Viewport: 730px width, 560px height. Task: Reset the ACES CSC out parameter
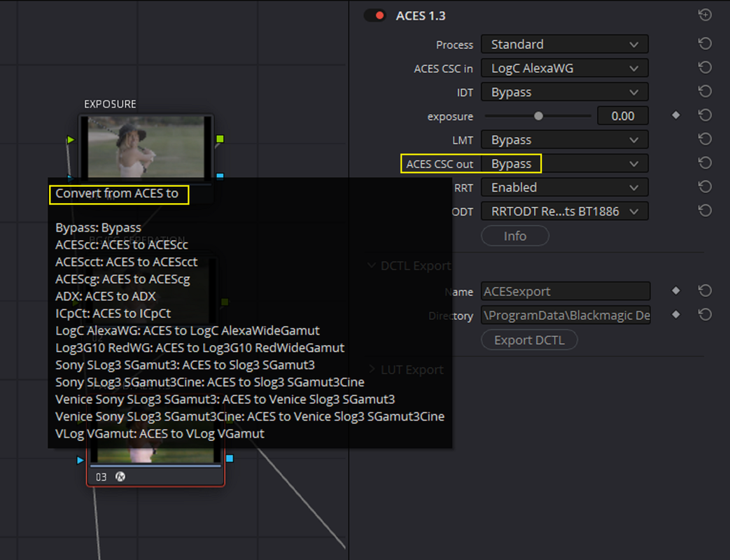[705, 163]
